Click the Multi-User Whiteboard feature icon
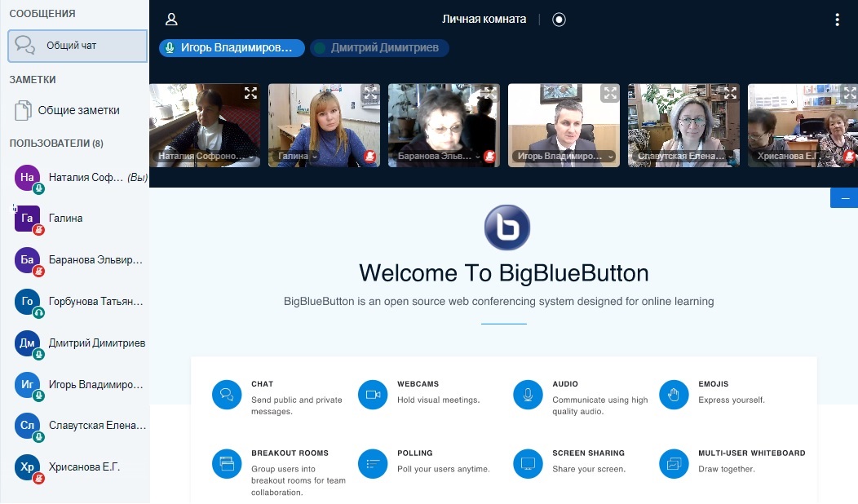Viewport: 858px width, 504px height. tap(674, 463)
